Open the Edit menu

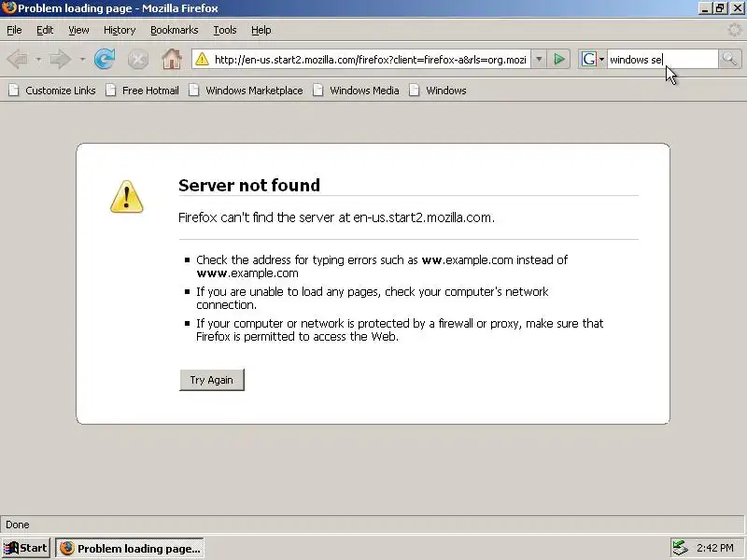(x=45, y=30)
